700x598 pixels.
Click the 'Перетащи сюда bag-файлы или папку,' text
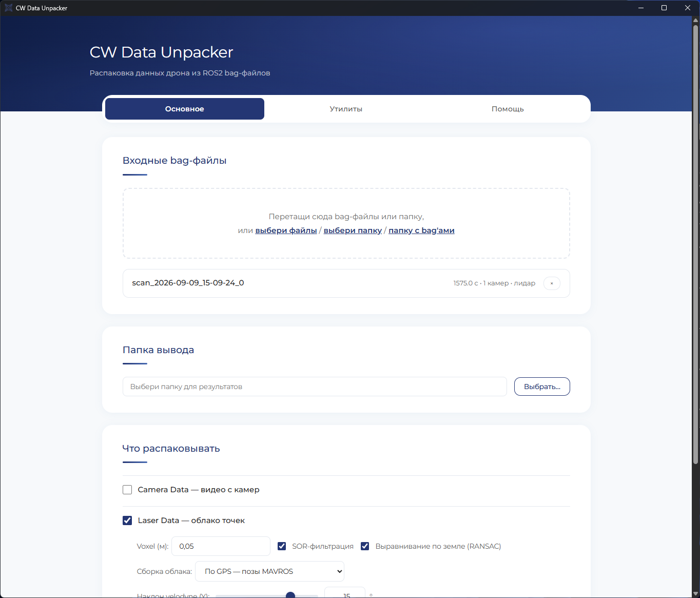click(x=346, y=217)
